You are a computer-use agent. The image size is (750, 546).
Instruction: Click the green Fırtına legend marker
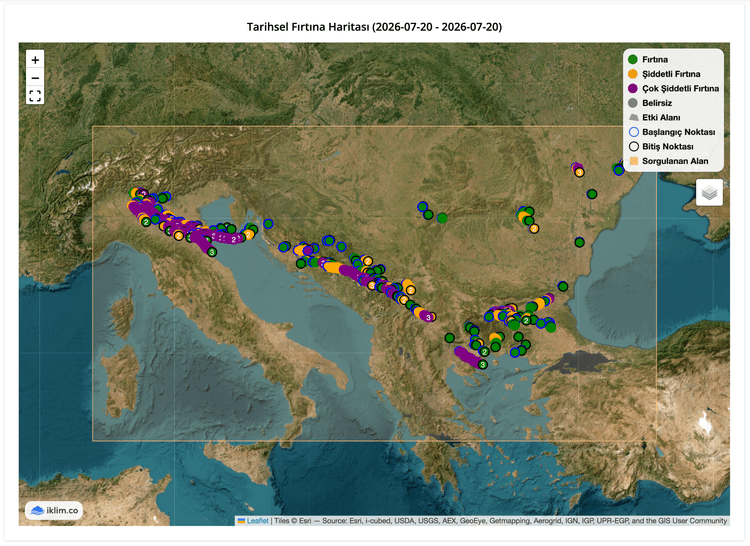pos(633,59)
